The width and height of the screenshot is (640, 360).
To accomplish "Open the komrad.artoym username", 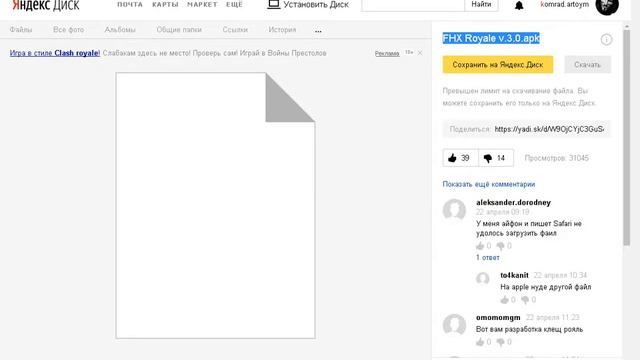I will (564, 4).
